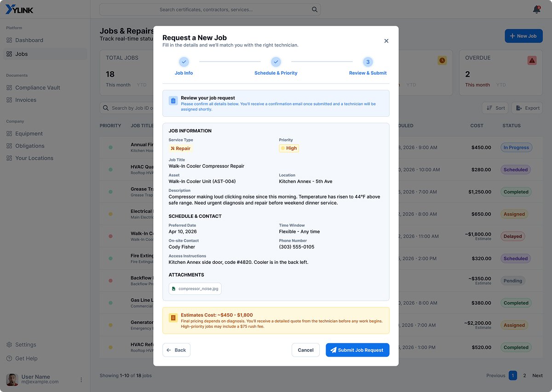Click the Get Help question icon

point(9,358)
